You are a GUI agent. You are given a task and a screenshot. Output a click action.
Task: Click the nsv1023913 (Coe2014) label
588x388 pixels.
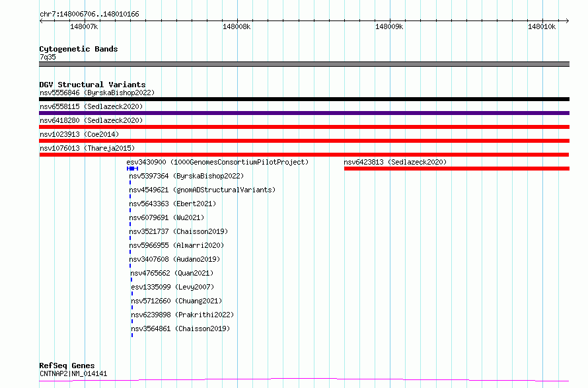79,134
